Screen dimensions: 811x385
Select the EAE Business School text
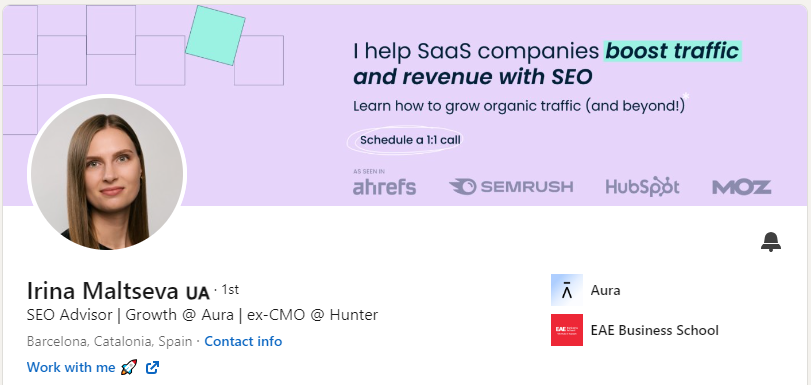[654, 330]
